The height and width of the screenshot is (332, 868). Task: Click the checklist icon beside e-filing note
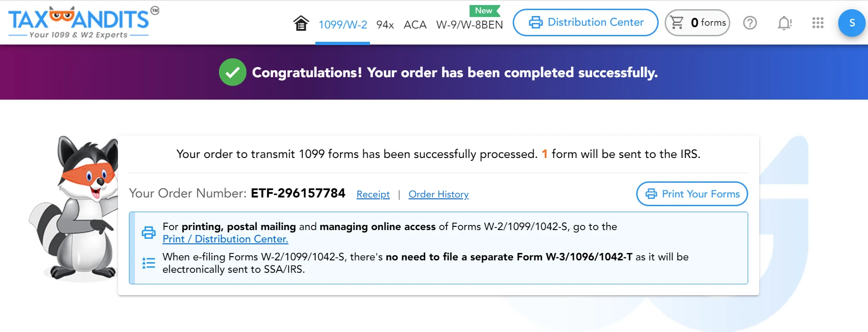pyautogui.click(x=148, y=263)
